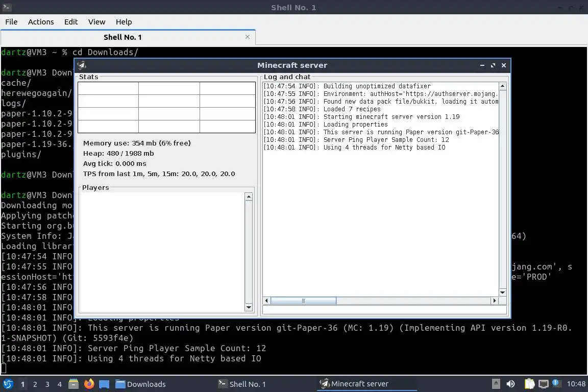Click the terminal icon in title bar
The image size is (588, 392).
point(7,7)
